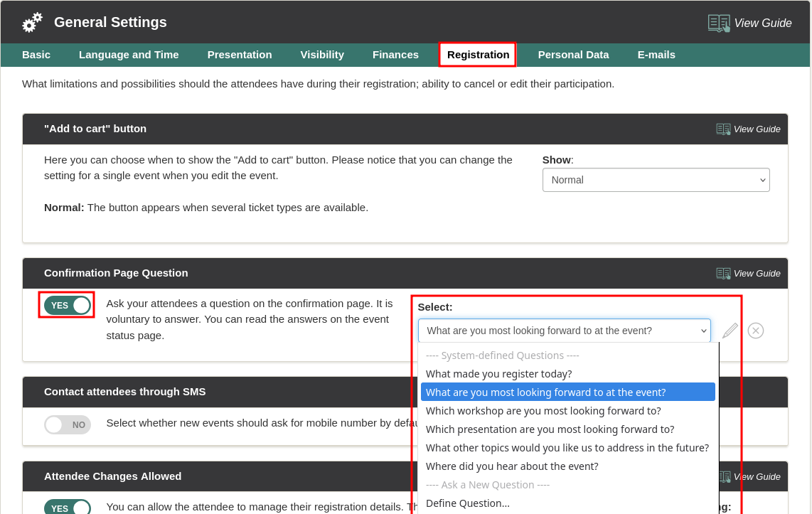Choose "Where did you hear about the event?"
Viewport: 812px width, 514px height.
point(512,466)
